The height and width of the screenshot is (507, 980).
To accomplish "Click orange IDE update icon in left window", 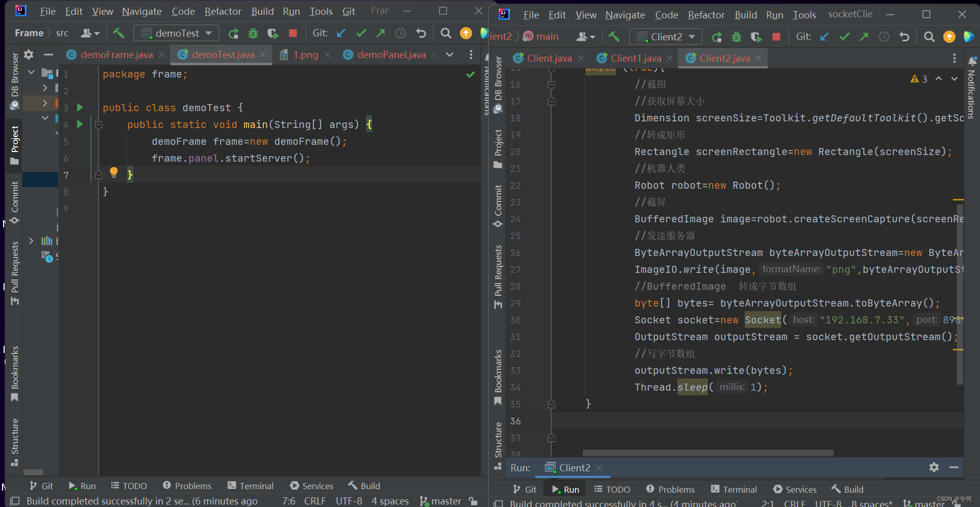I will point(466,33).
